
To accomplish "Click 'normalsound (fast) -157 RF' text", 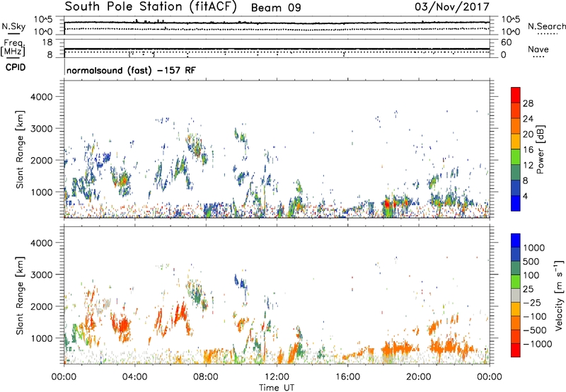I will [131, 70].
